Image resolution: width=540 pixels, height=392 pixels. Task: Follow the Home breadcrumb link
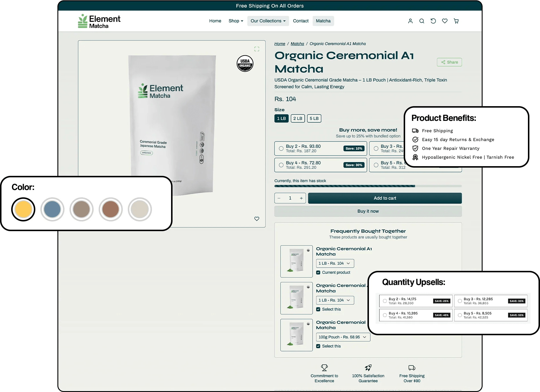click(280, 44)
